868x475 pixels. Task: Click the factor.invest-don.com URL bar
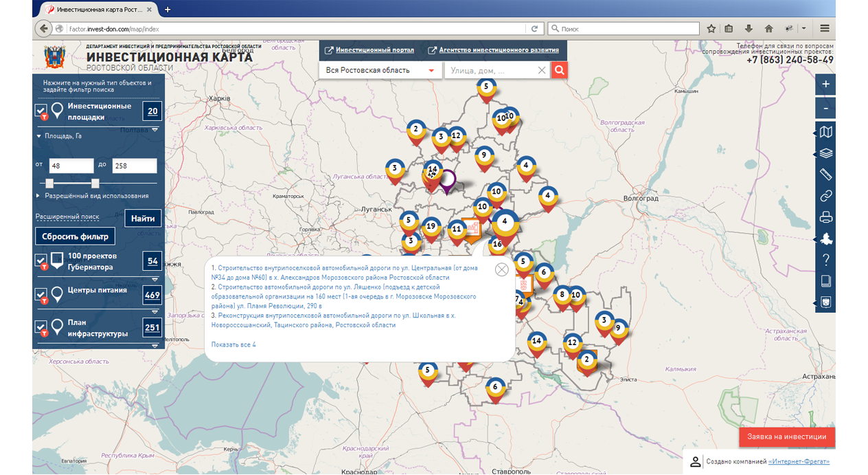point(295,29)
